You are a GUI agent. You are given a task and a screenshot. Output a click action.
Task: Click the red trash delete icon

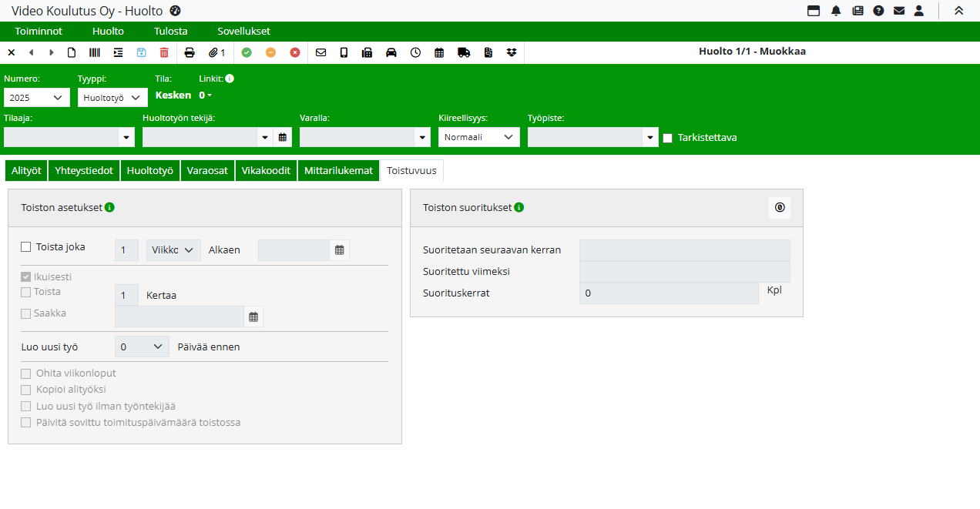(x=164, y=52)
